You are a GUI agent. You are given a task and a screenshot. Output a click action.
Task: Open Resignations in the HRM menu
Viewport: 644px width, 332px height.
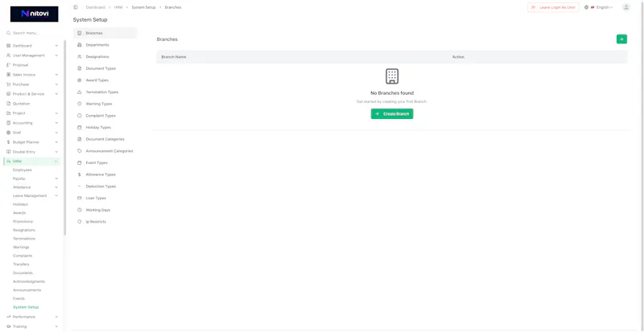click(x=24, y=230)
